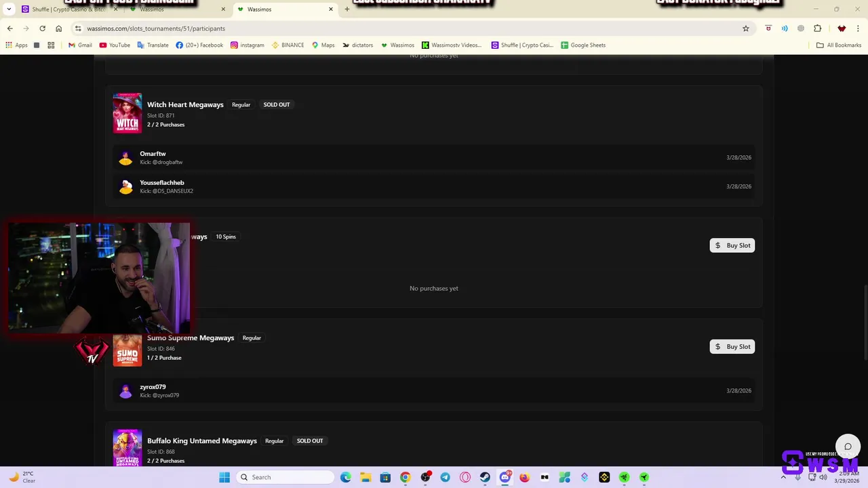868x488 pixels.
Task: Click the Witch Heart Megaways thumbnail
Action: coord(127,113)
